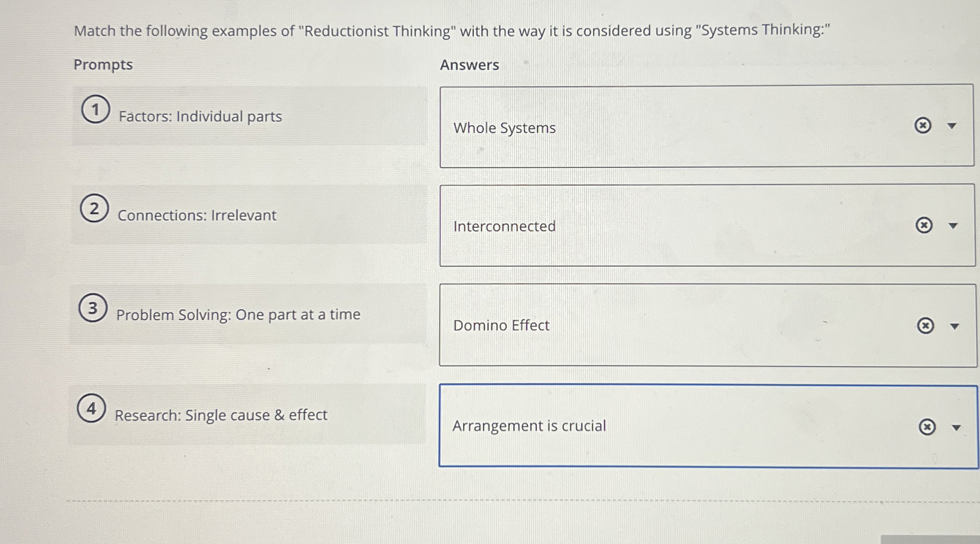This screenshot has height=544, width=980.
Task: Click the prompt "Research: Single cause & effect"
Action: pyautogui.click(x=221, y=415)
